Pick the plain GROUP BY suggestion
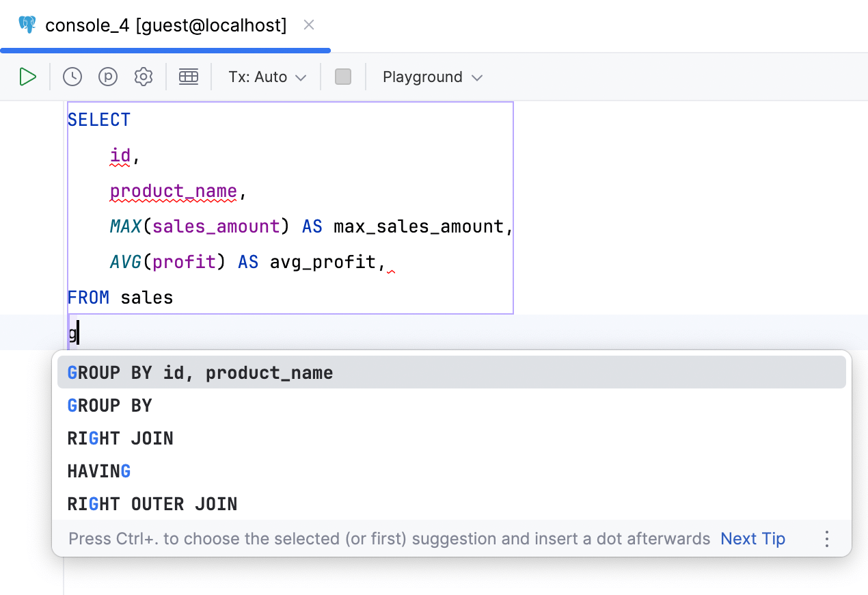The width and height of the screenshot is (868, 595). click(x=109, y=406)
